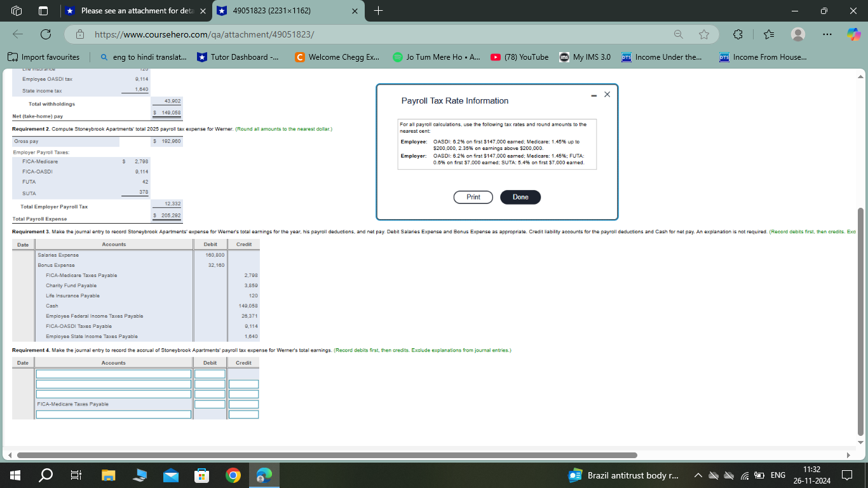Go back to the previous page
868x488 pixels.
coord(17,34)
